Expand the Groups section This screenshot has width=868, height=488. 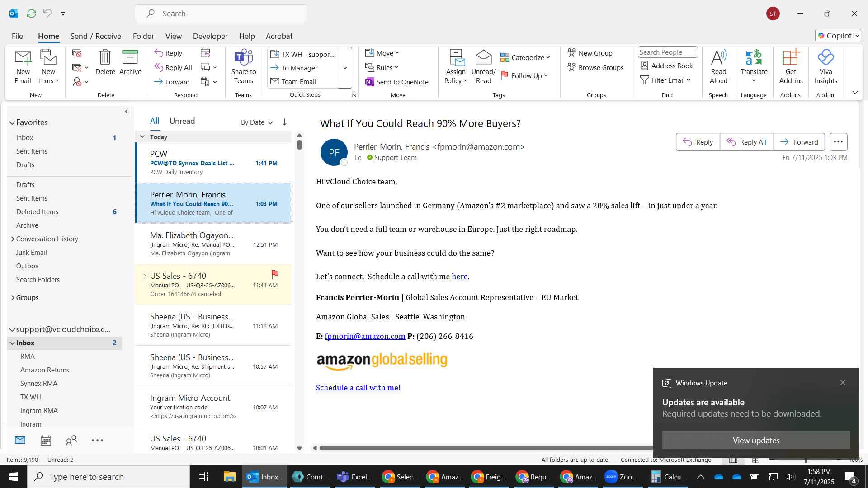click(13, 298)
